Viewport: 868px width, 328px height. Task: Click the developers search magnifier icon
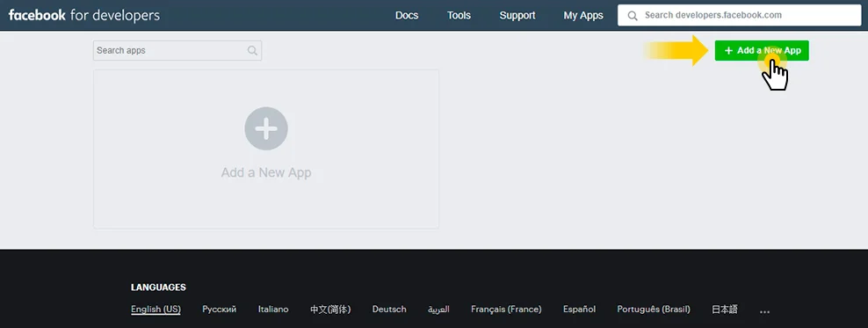633,16
